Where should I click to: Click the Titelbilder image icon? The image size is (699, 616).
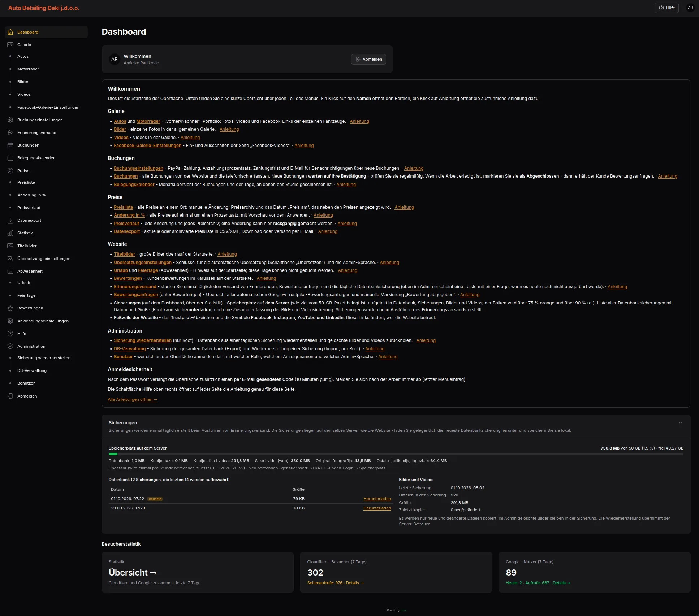[10, 246]
